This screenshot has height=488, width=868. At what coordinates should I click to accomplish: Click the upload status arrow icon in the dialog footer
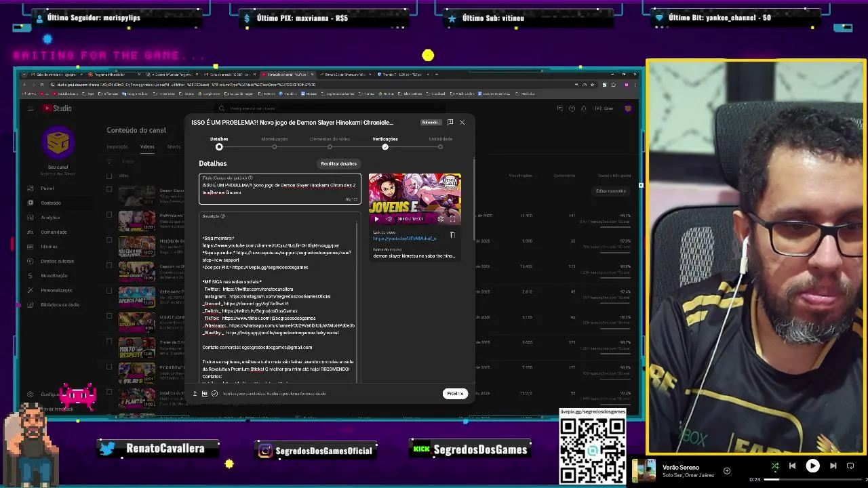pyautogui.click(x=195, y=394)
